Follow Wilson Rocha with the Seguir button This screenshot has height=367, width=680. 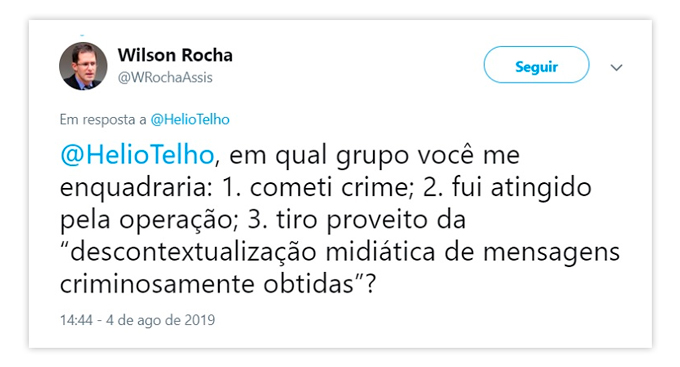(536, 65)
